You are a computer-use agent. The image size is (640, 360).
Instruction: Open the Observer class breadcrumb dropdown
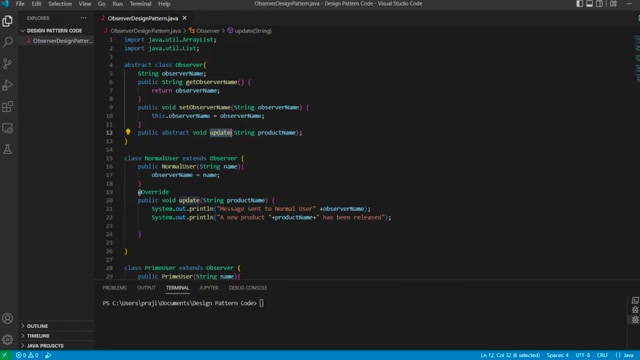pos(204,31)
